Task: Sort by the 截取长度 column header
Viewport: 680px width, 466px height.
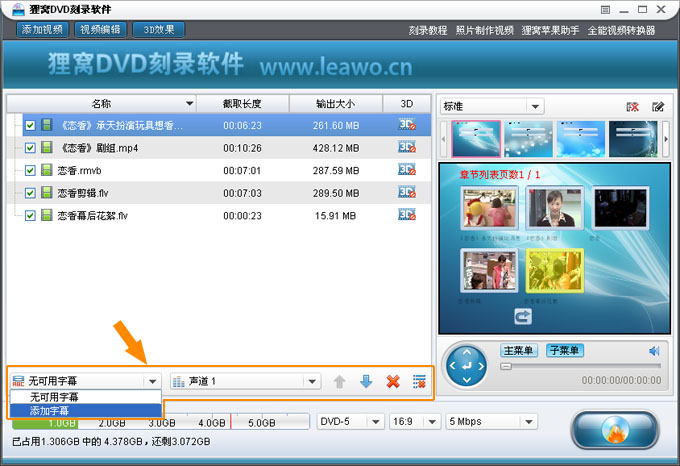Action: (x=242, y=104)
